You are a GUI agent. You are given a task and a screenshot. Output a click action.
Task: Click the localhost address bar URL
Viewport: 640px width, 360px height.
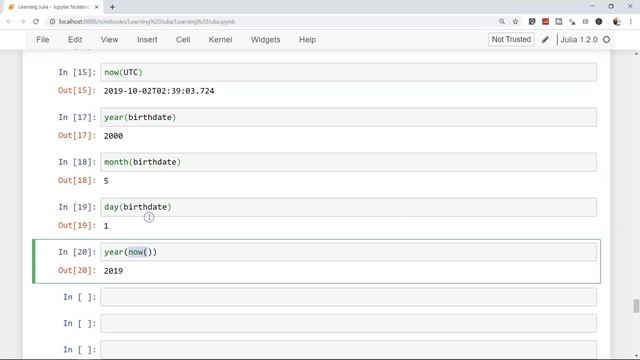[x=147, y=22]
